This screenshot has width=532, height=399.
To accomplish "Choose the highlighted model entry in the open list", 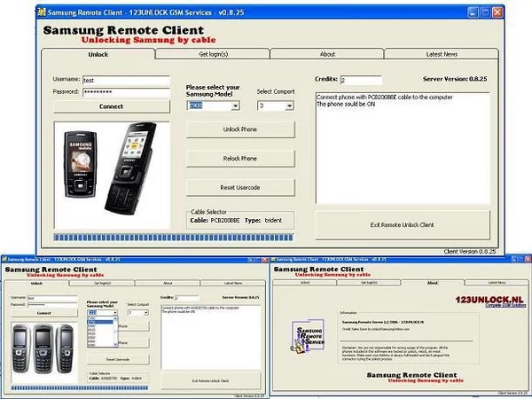I will [x=100, y=322].
